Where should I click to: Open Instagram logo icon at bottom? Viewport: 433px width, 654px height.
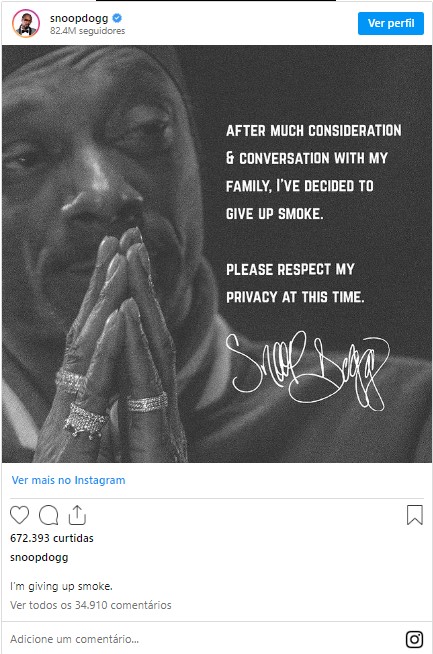[414, 639]
